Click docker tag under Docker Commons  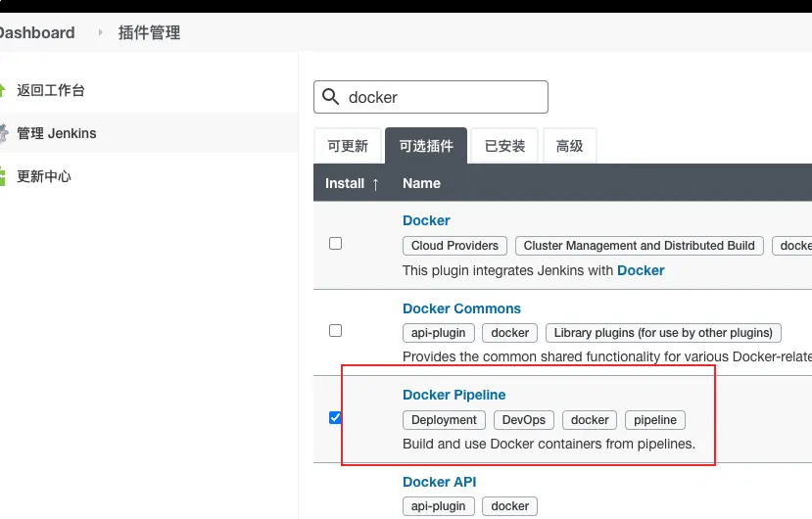tap(509, 333)
